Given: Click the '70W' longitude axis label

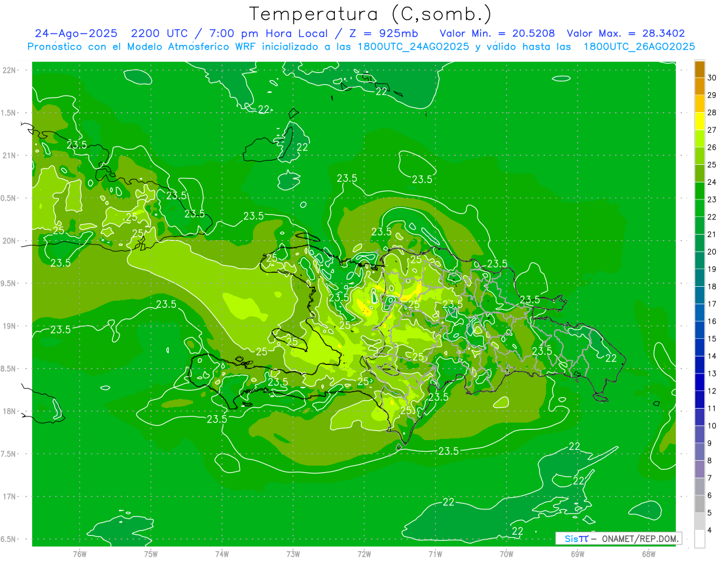Looking at the screenshot, I should point(507,554).
